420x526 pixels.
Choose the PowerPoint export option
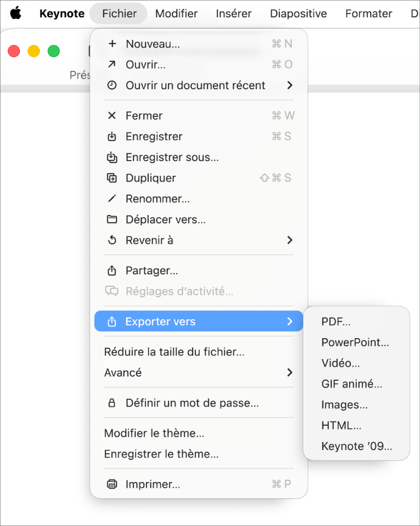(x=355, y=342)
